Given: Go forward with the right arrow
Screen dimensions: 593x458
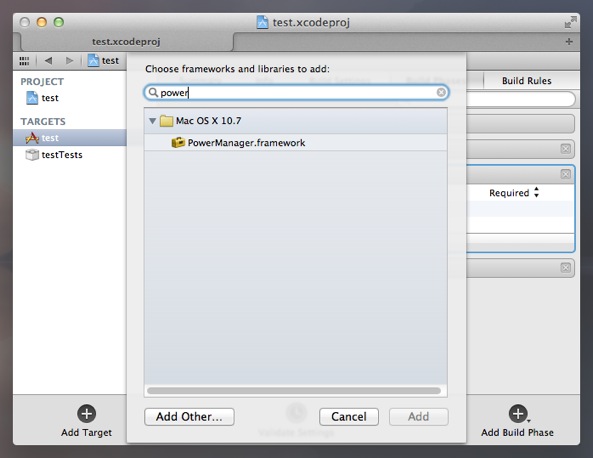Looking at the screenshot, I should (x=70, y=61).
